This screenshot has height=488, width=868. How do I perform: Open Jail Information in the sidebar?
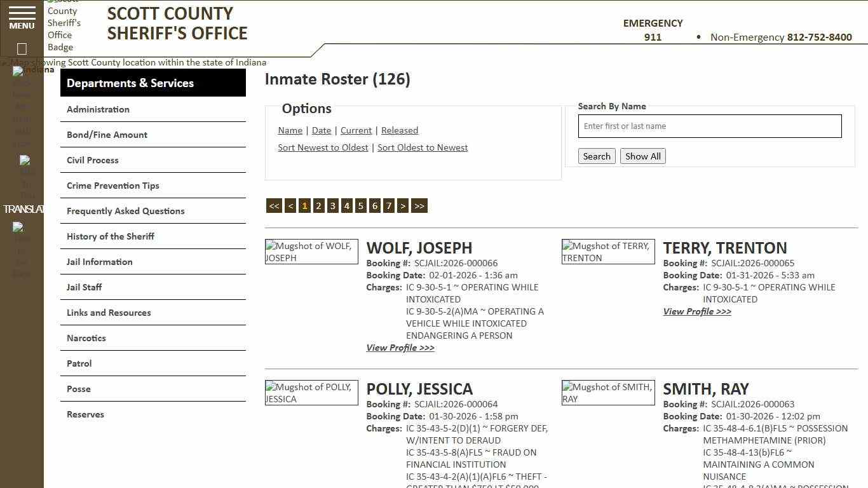100,262
